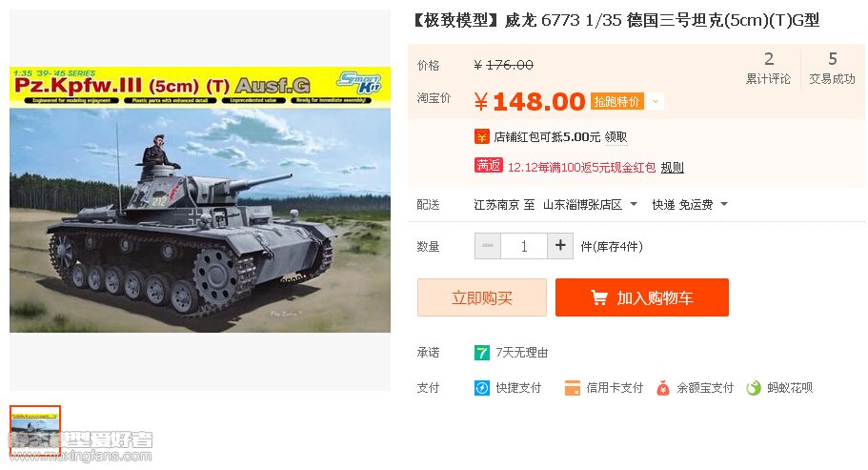
Task: Click the 信用卡支付 credit card icon
Action: tap(572, 388)
